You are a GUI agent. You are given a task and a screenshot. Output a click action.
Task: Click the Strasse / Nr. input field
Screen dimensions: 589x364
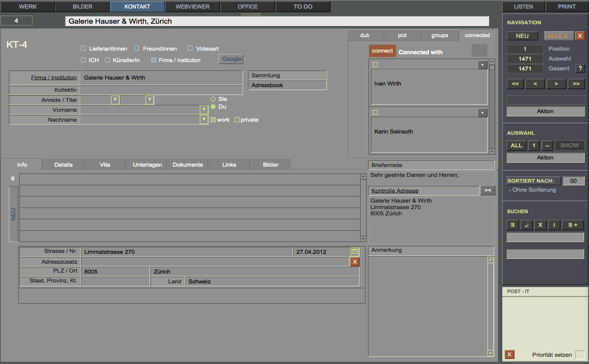tap(186, 252)
